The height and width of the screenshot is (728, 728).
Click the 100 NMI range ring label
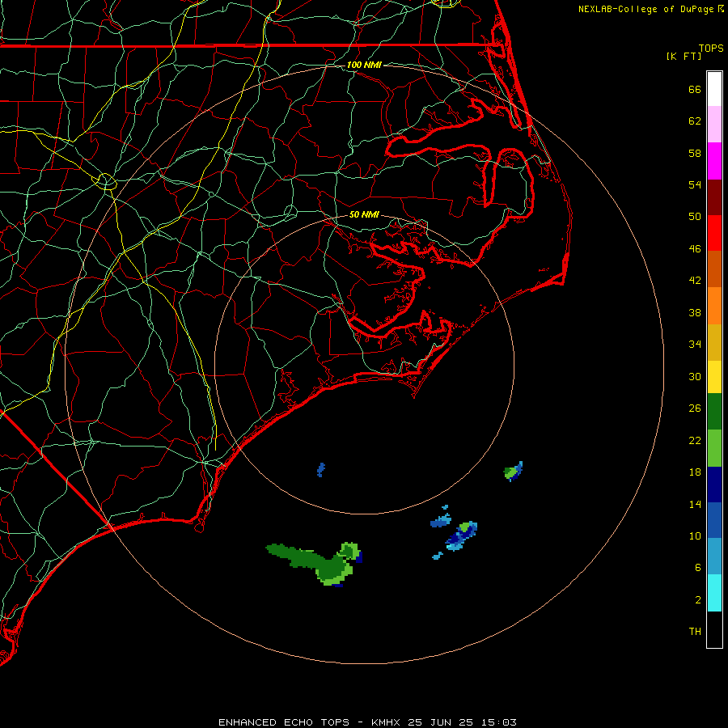tap(364, 65)
